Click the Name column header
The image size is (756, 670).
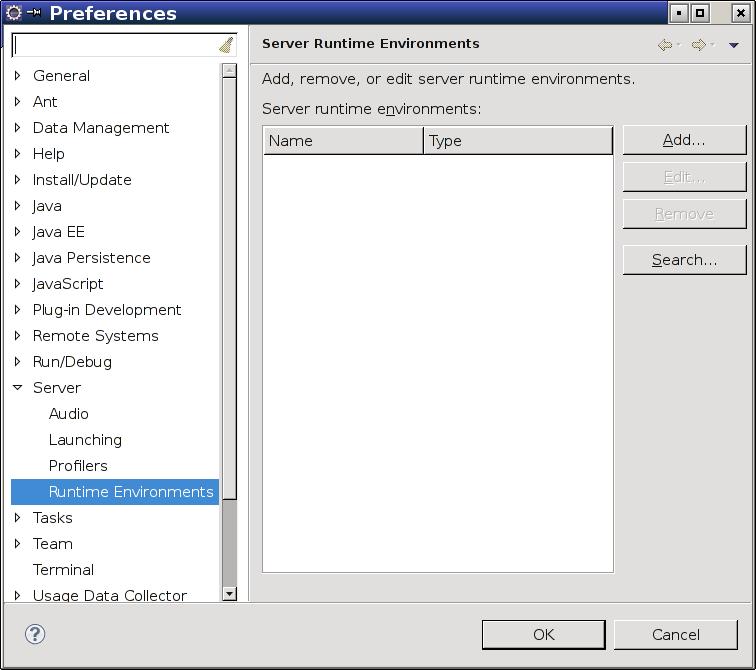click(343, 141)
